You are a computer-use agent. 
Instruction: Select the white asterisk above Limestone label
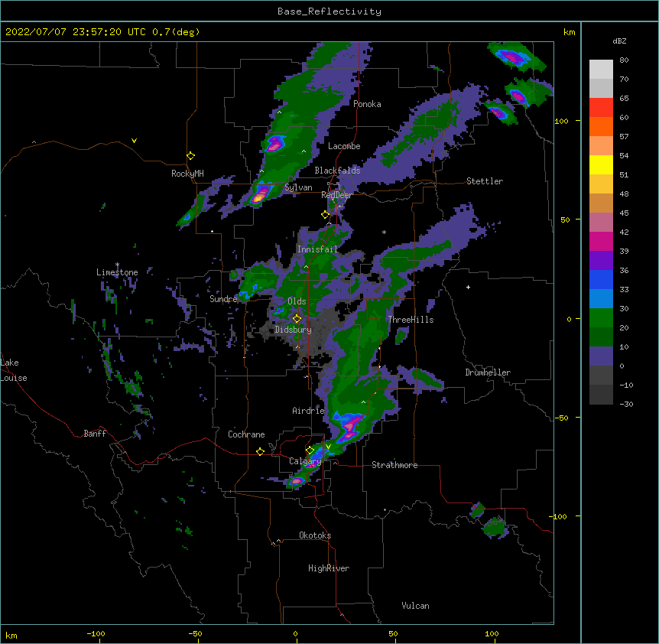coord(118,265)
